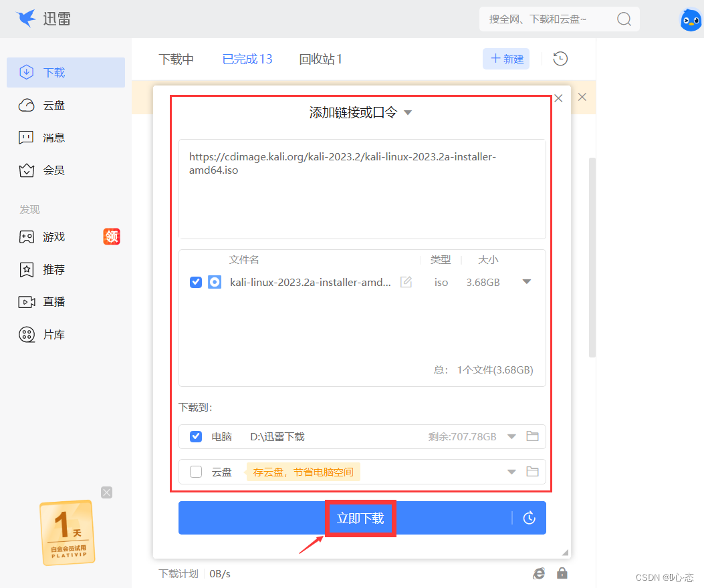The height and width of the screenshot is (588, 704).
Task: Expand the 添加链接或口令 dropdown arrow
Action: point(408,113)
